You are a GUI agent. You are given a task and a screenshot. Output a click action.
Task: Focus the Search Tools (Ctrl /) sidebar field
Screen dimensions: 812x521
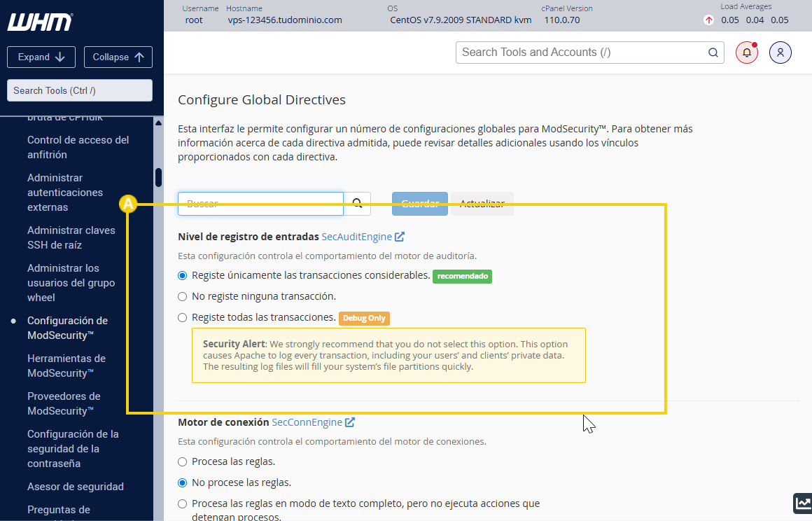80,90
